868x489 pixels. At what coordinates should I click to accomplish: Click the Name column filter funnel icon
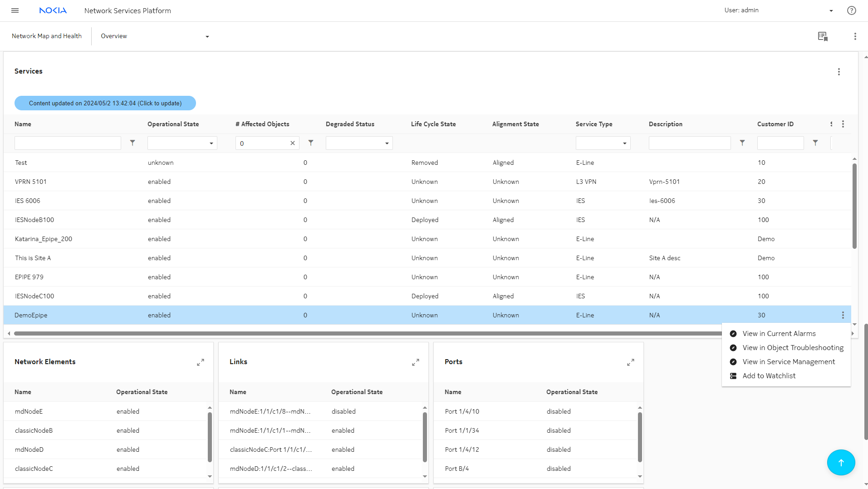[x=132, y=143]
